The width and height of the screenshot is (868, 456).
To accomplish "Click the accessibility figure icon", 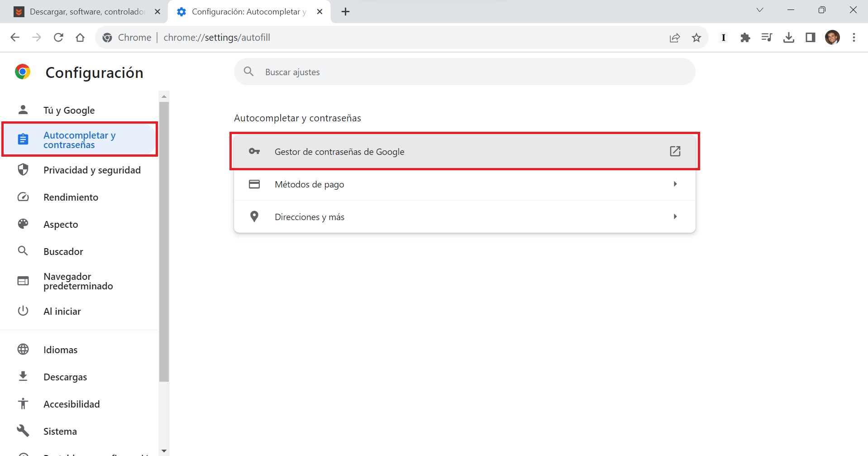I will click(x=23, y=404).
